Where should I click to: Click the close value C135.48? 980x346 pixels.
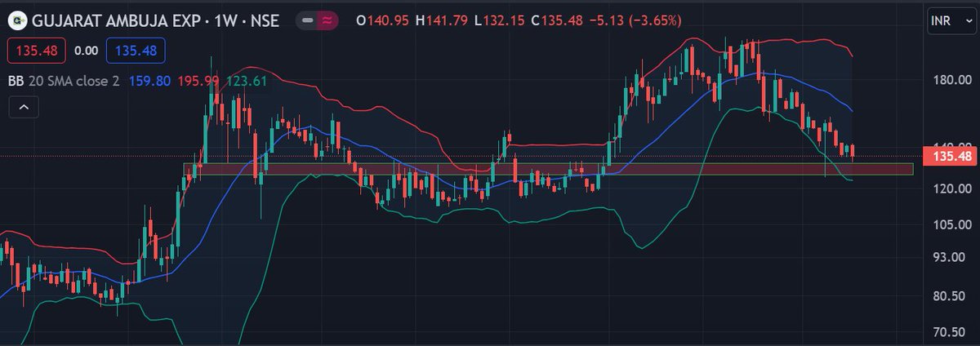tap(557, 20)
